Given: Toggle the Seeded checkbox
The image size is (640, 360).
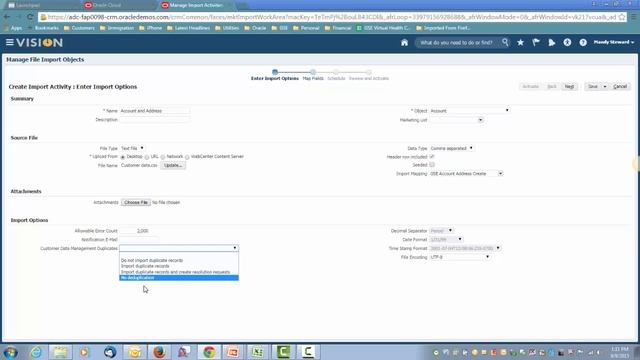Looking at the screenshot, I should coord(432,165).
